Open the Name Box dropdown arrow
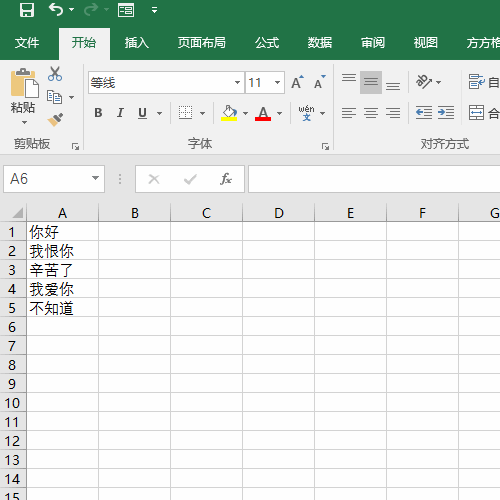 [x=95, y=178]
